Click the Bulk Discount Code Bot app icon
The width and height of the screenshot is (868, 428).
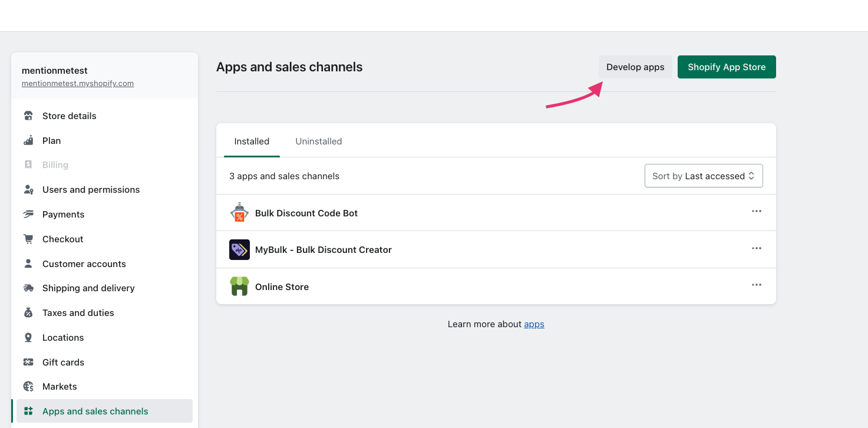coord(239,213)
